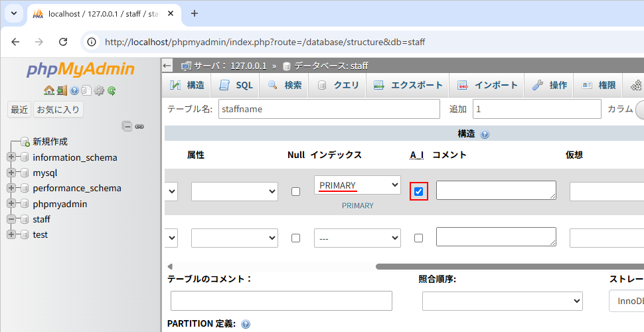Click the help icon next to PARTITION 定義

[246, 324]
